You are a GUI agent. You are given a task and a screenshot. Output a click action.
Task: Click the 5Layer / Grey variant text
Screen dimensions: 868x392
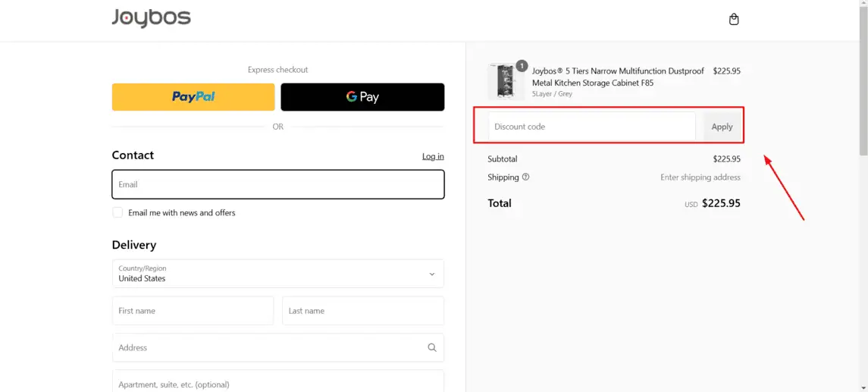pyautogui.click(x=552, y=94)
